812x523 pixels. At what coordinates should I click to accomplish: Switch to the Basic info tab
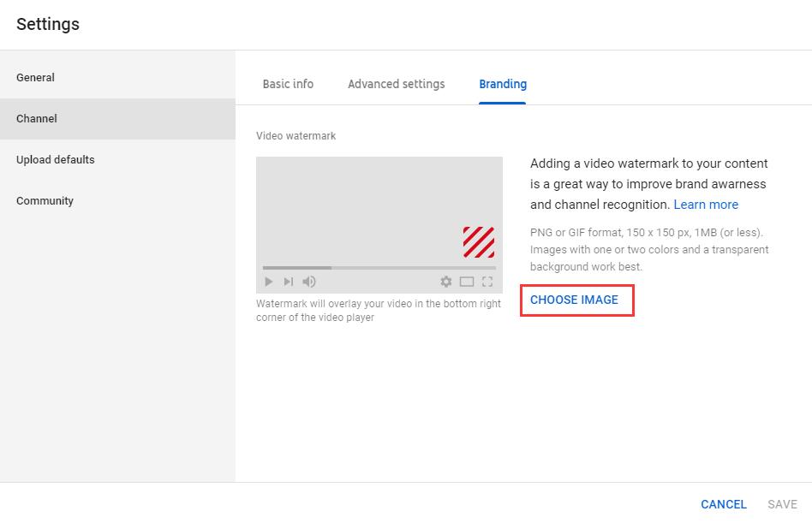[288, 84]
